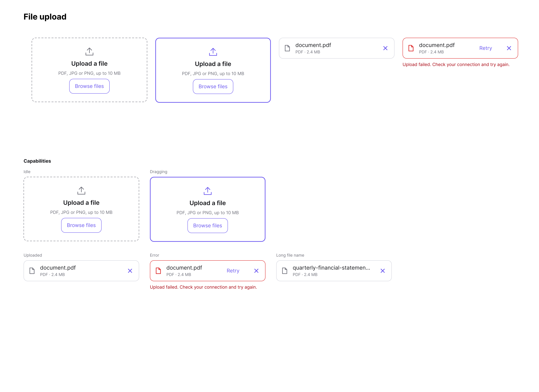The image size is (539, 392).
Task: Click red file icon in top error card
Action: click(411, 48)
